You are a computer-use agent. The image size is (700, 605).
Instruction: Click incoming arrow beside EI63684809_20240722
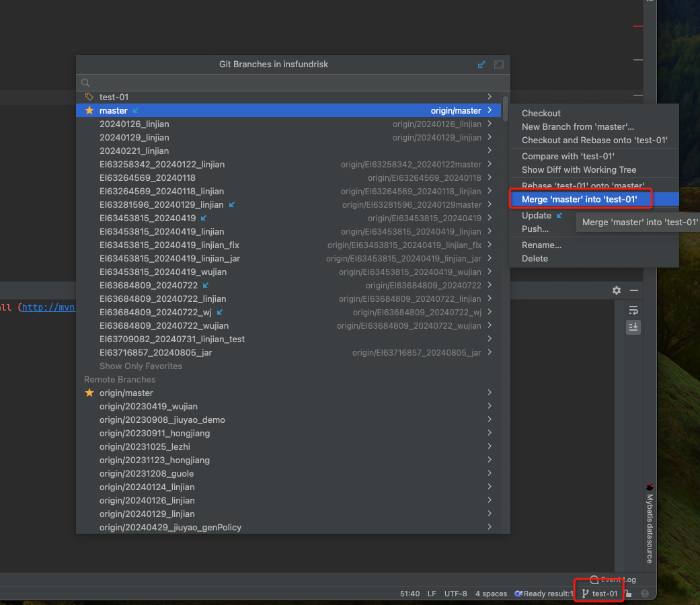pos(205,285)
